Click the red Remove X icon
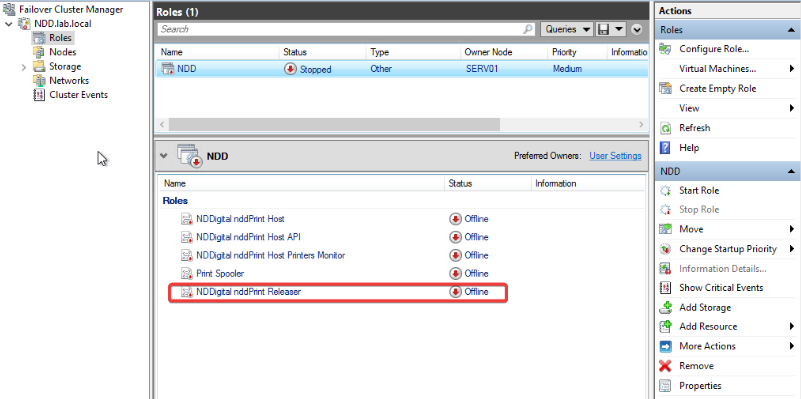Viewport: 801px width, 399px height. coord(665,366)
